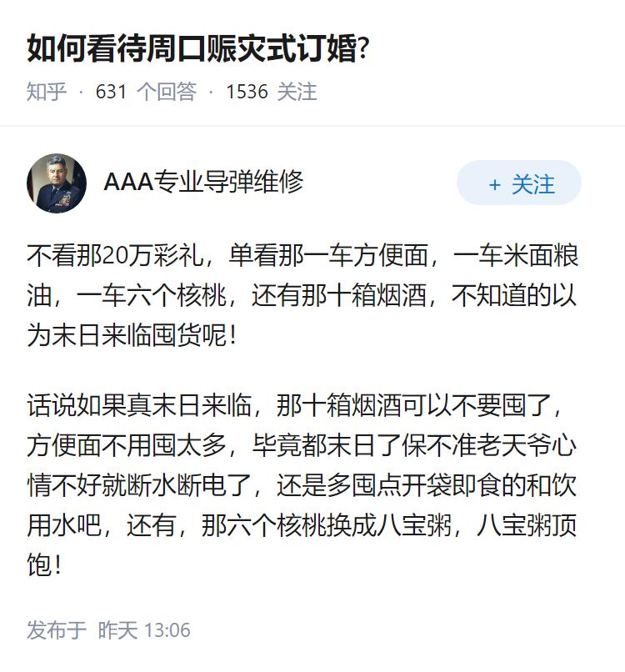Image resolution: width=625 pixels, height=672 pixels.
Task: Open AAA专业导弹维修 author profile name
Action: tap(203, 183)
